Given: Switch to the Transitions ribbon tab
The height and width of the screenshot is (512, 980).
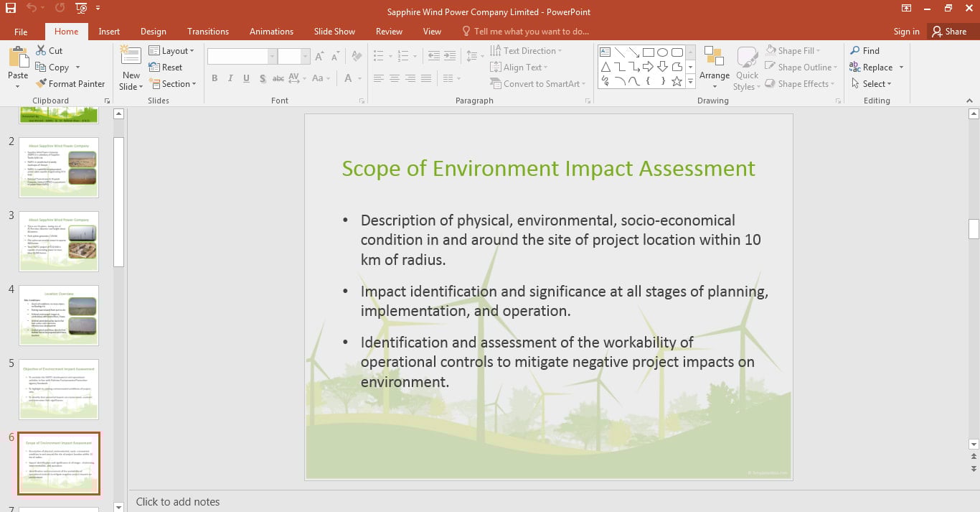Looking at the screenshot, I should click(x=208, y=31).
